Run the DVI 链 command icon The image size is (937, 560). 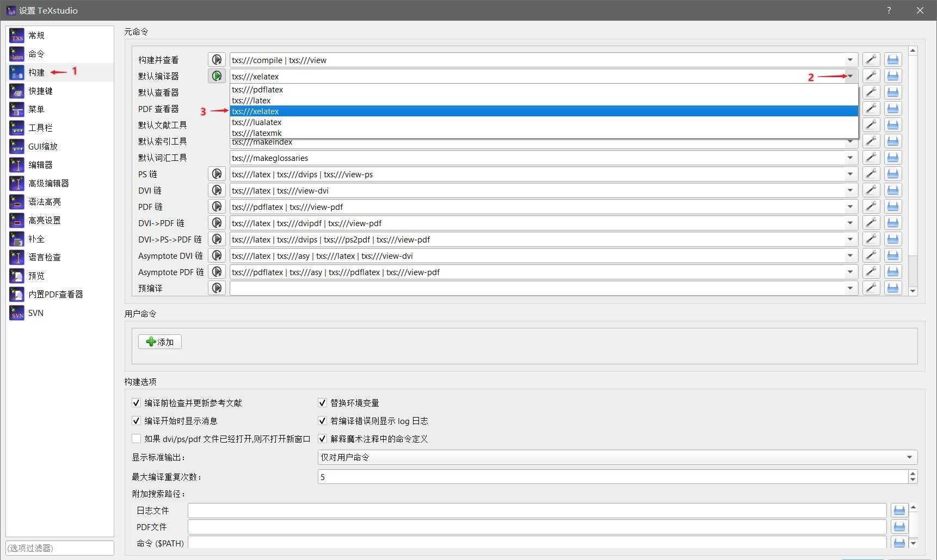tap(217, 190)
